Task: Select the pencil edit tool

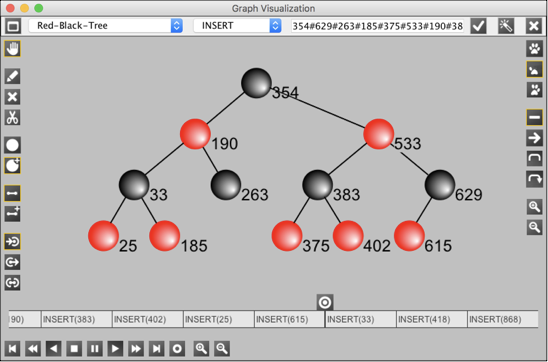Action: [12, 76]
